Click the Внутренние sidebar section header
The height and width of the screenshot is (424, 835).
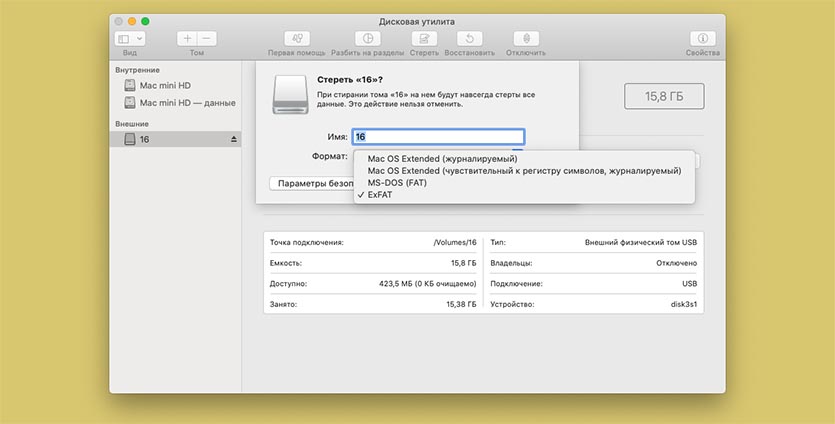[x=137, y=70]
